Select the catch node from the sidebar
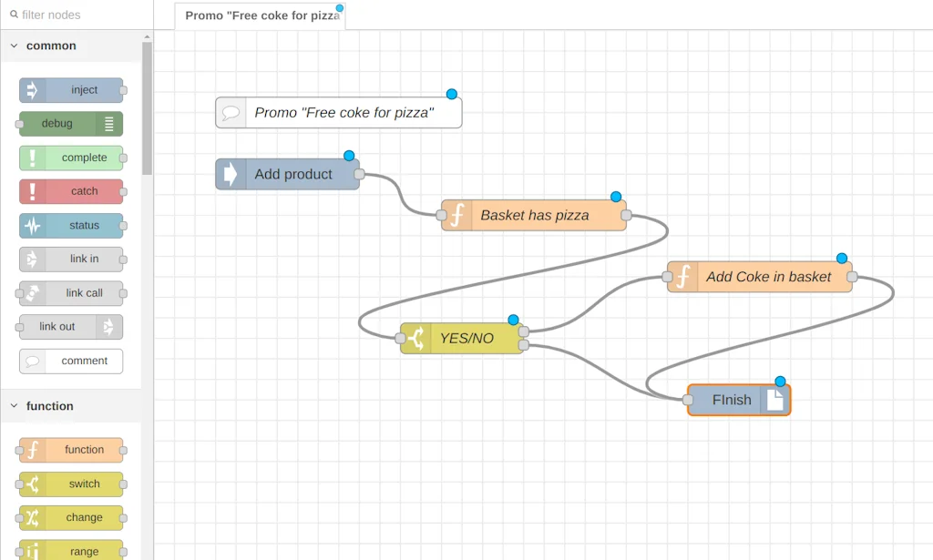 click(73, 191)
